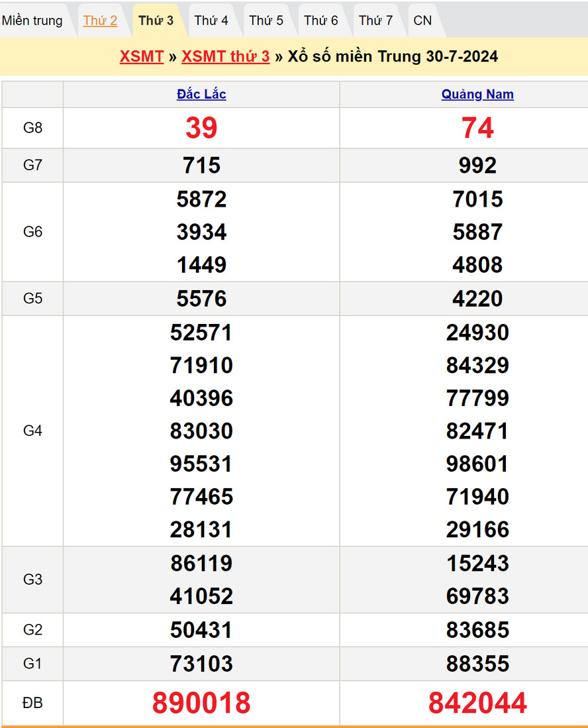Switch to the Thứ 2 tab
Viewport: 588px width, 728px height.
[x=100, y=21]
